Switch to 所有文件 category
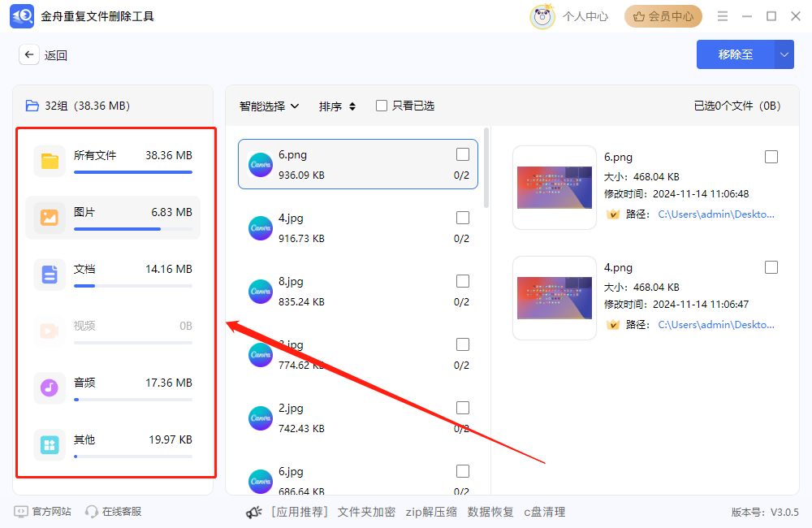Screen dimensions: 812x528 pos(113,161)
